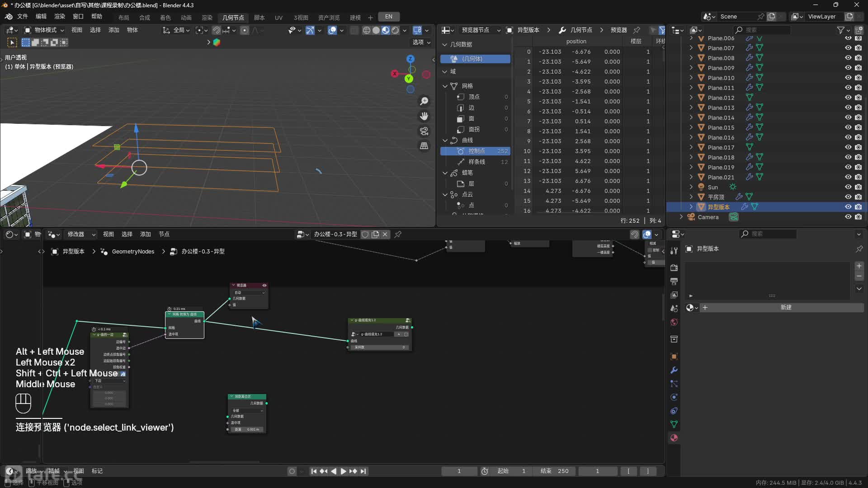The width and height of the screenshot is (868, 488).
Task: Toggle viewport gizmos display
Action: [x=310, y=30]
